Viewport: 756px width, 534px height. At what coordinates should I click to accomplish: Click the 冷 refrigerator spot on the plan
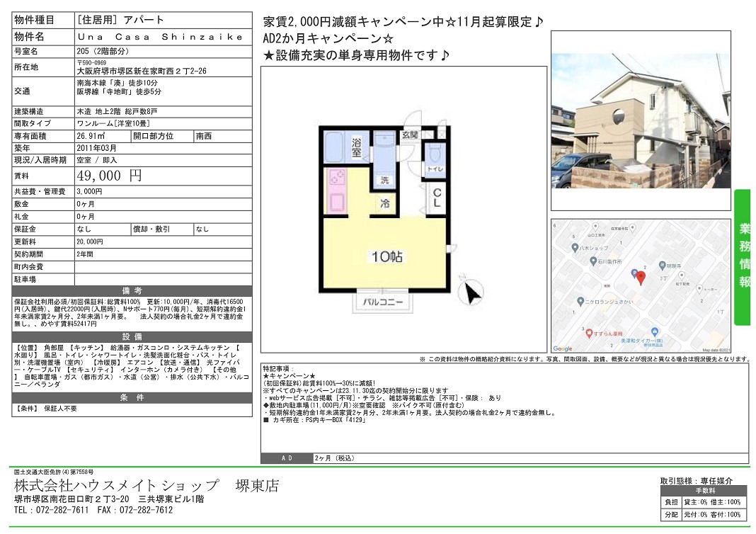[x=385, y=203]
